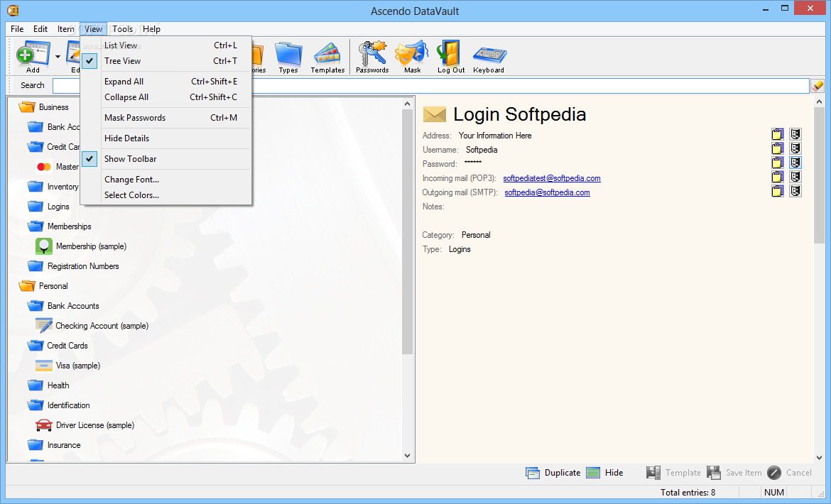Click tree panel scrollbar down arrow
831x504 pixels.
coord(407,456)
